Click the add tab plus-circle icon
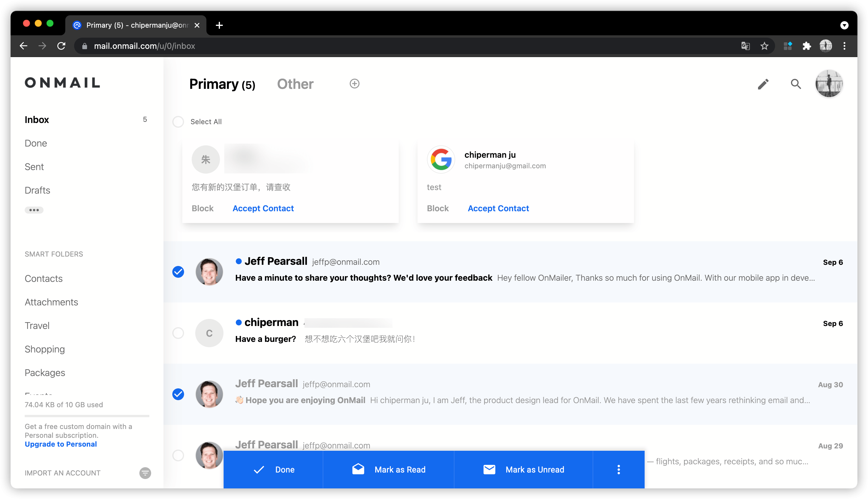The image size is (868, 499). point(354,84)
